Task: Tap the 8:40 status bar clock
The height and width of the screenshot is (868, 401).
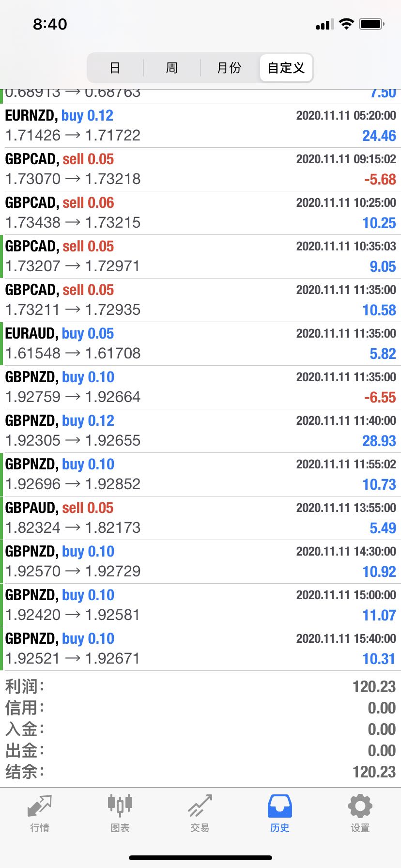Action: [50, 24]
